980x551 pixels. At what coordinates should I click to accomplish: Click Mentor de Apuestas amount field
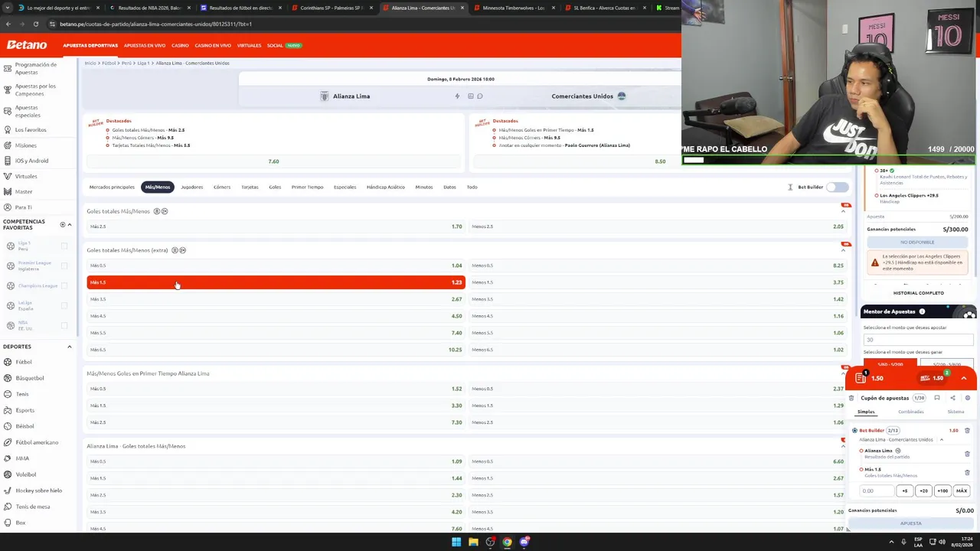click(x=917, y=340)
